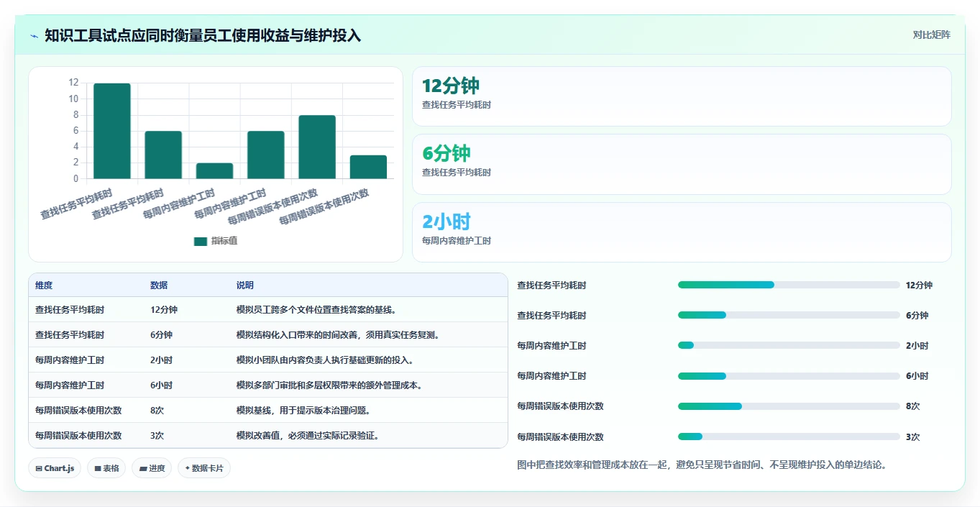Click the progress value label 3次
The image size is (980, 507).
coord(912,437)
